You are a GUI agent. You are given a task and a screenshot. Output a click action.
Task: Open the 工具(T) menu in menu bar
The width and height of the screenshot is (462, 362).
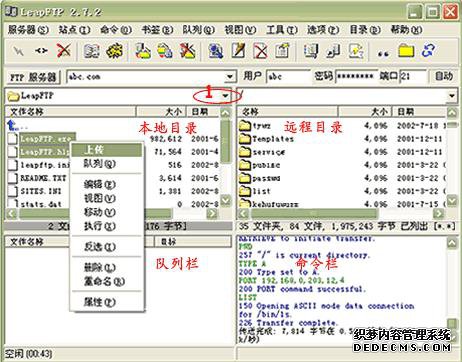point(281,30)
